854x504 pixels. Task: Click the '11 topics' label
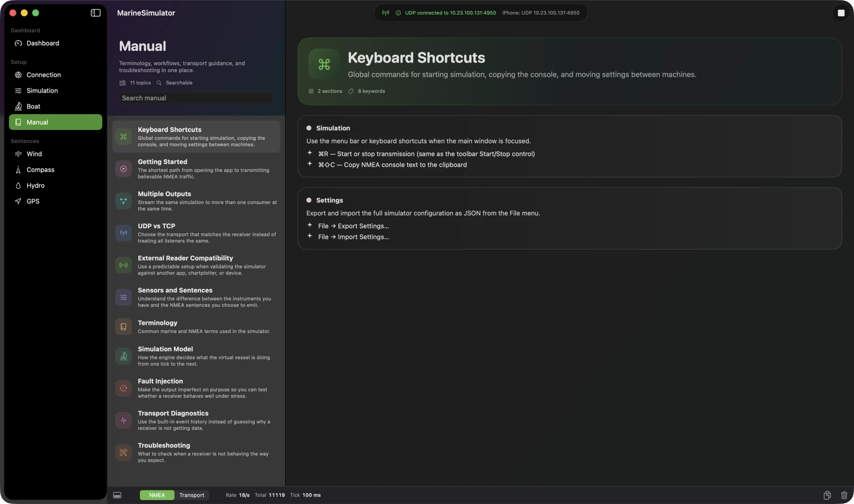click(140, 83)
